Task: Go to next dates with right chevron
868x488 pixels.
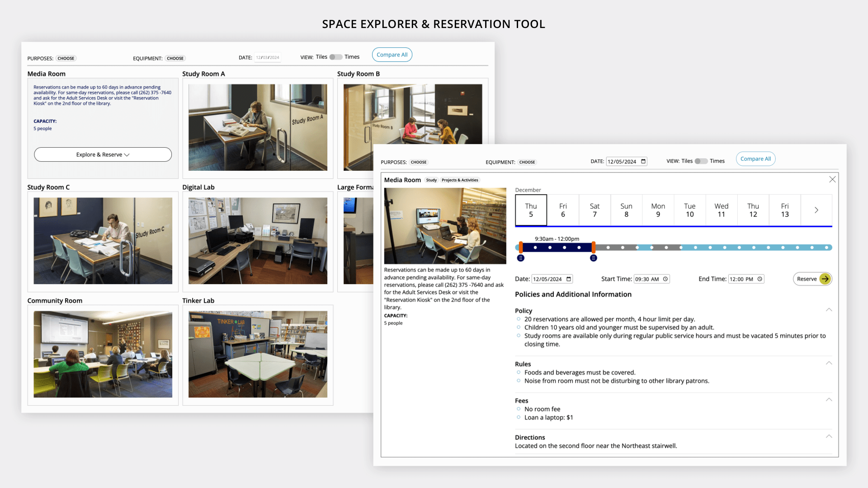Action: click(816, 210)
